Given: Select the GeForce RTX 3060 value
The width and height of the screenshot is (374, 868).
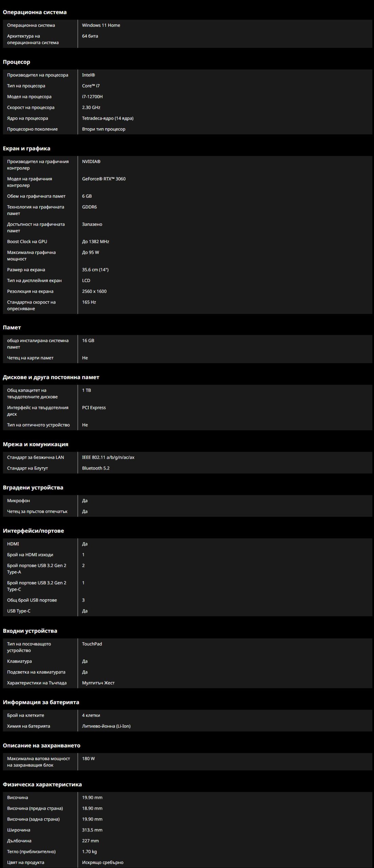Looking at the screenshot, I should pyautogui.click(x=104, y=179).
